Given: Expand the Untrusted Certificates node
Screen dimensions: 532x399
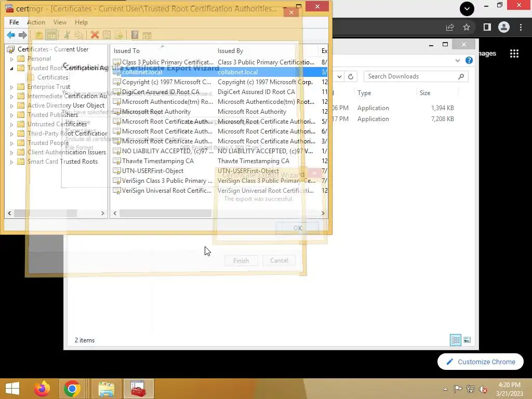Looking at the screenshot, I should [11, 125].
